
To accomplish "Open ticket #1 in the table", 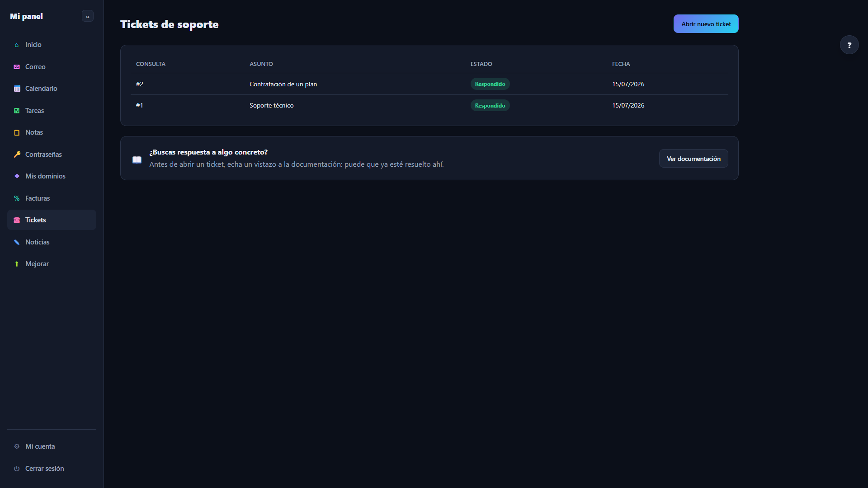I will pos(429,105).
